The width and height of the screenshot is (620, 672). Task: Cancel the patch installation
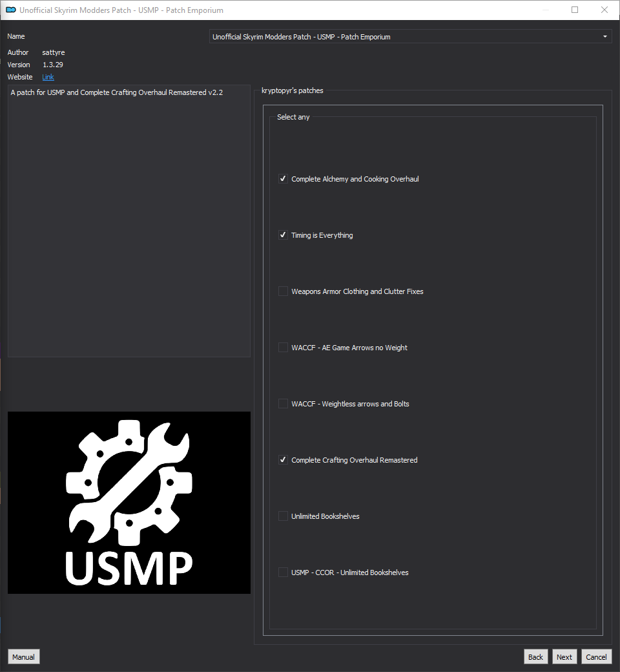pyautogui.click(x=596, y=656)
